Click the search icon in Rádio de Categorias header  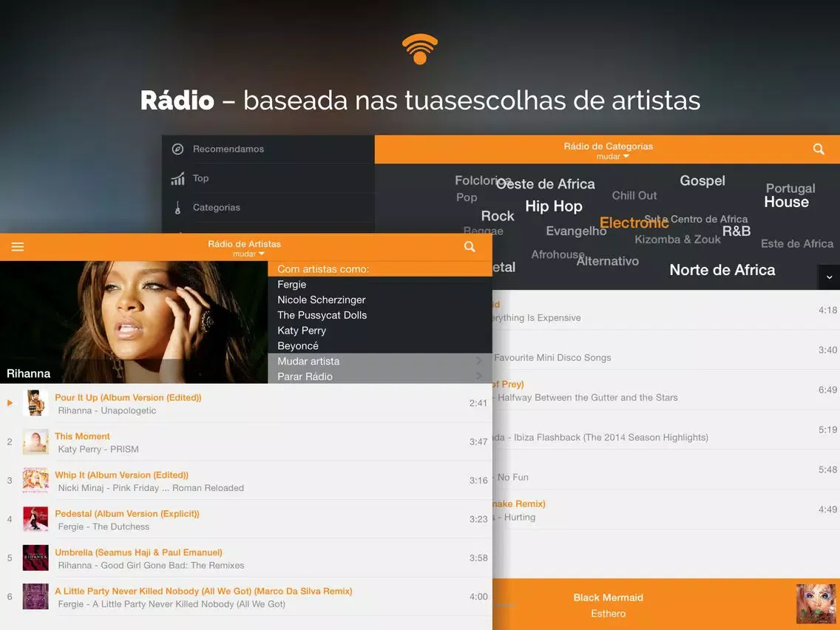coord(819,149)
